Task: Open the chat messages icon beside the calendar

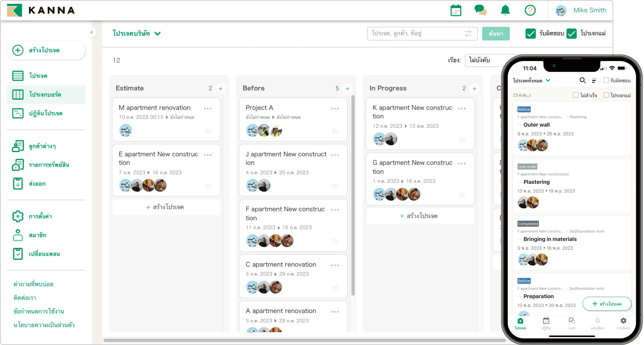Action: [x=480, y=10]
